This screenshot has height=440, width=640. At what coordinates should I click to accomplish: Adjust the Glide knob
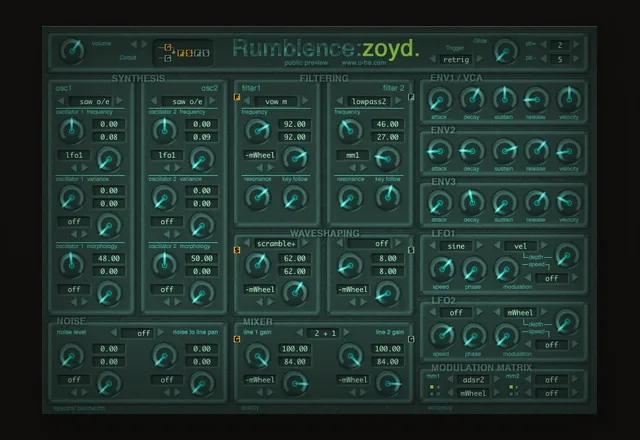(x=505, y=52)
